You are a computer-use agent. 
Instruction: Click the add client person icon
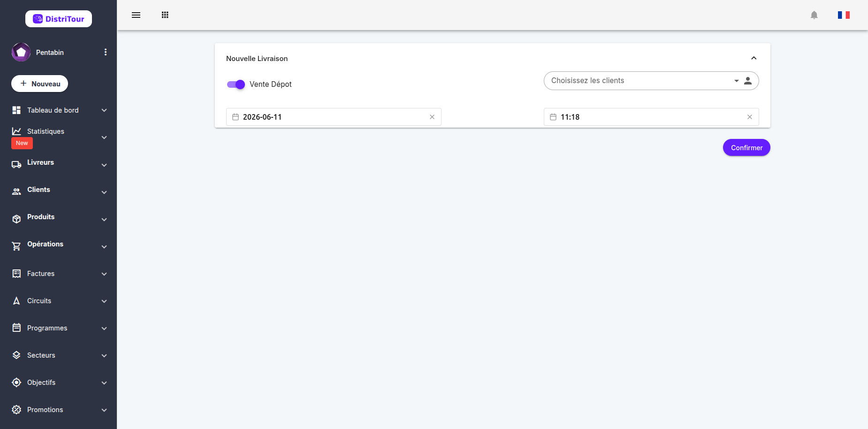(x=748, y=81)
